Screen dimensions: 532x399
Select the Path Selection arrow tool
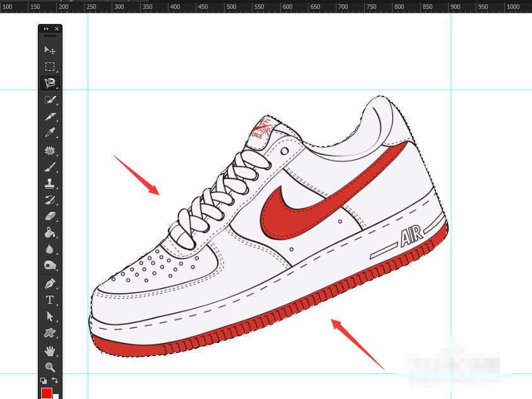(x=50, y=316)
